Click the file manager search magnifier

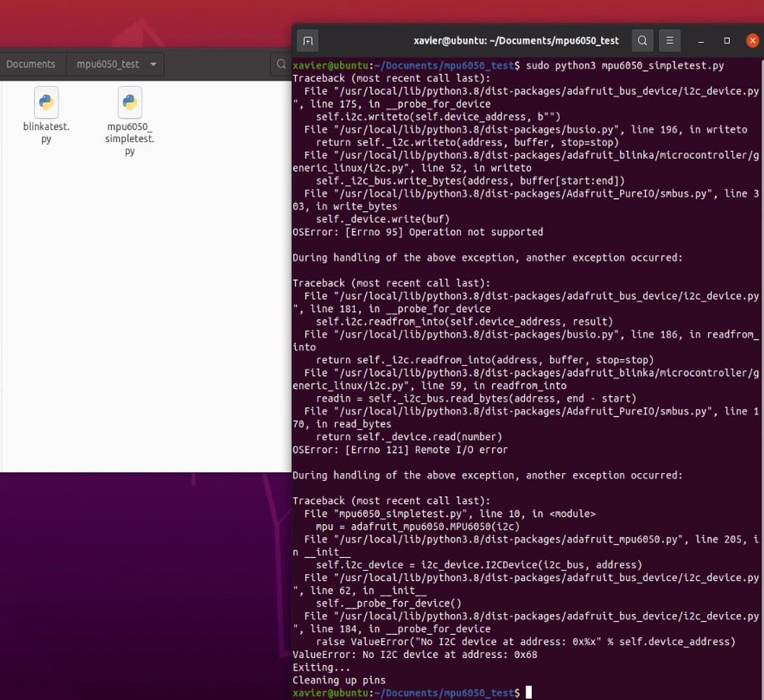click(x=282, y=64)
